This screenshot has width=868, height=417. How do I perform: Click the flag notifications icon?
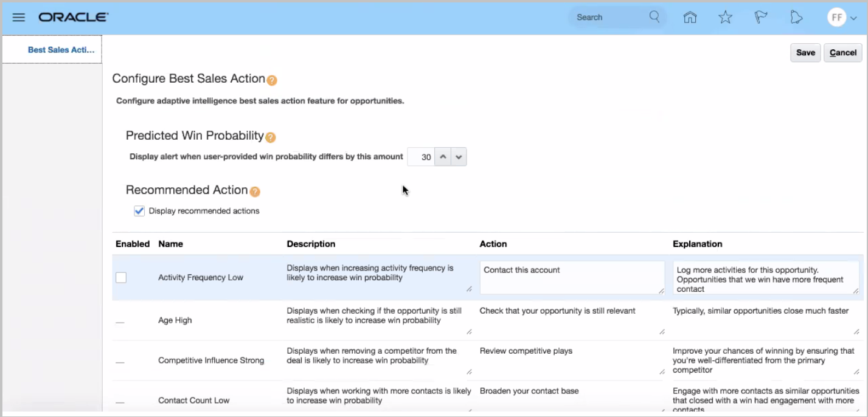coord(760,17)
